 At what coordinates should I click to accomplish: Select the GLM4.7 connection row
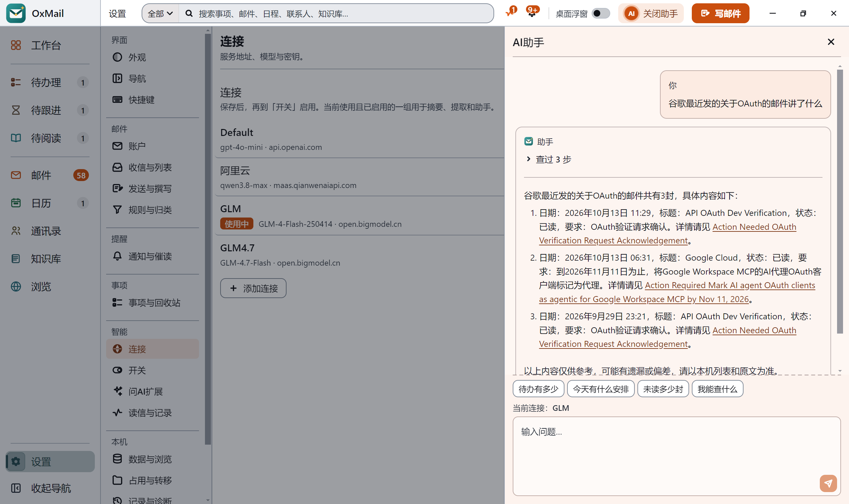360,255
